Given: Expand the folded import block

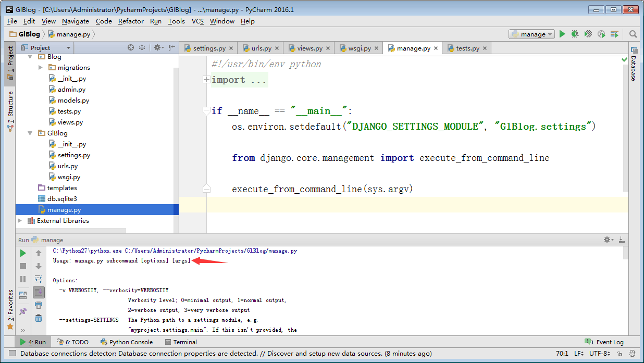Looking at the screenshot, I should point(206,80).
